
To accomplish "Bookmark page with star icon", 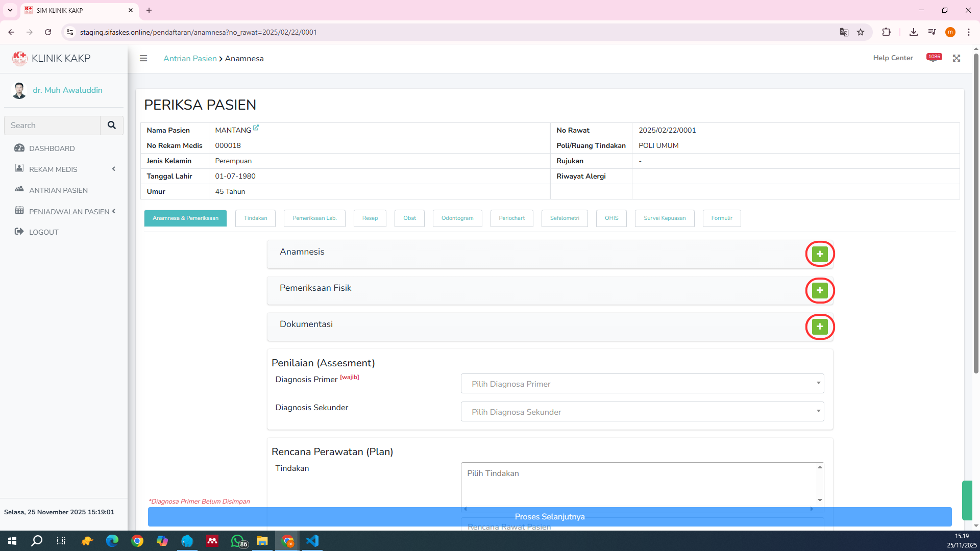I will click(x=861, y=32).
